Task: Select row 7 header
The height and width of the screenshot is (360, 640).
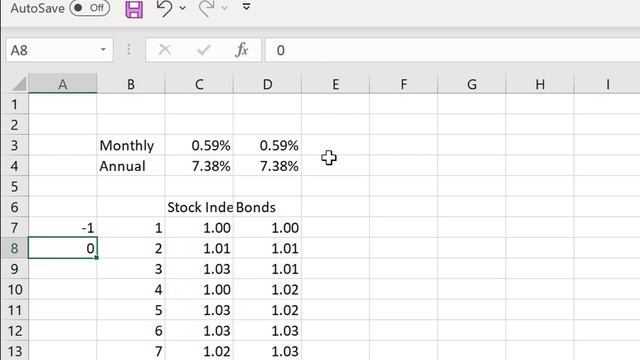Action: point(14,228)
